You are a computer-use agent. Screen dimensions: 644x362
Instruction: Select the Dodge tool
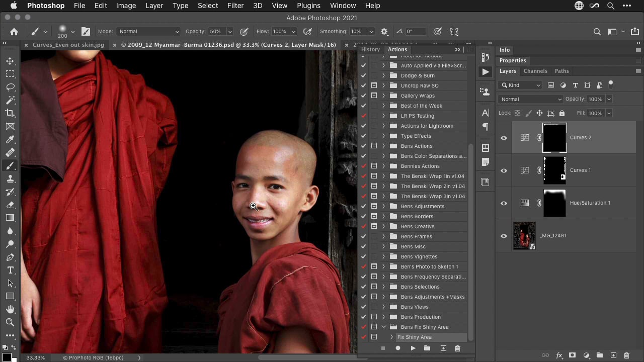pos(10,244)
